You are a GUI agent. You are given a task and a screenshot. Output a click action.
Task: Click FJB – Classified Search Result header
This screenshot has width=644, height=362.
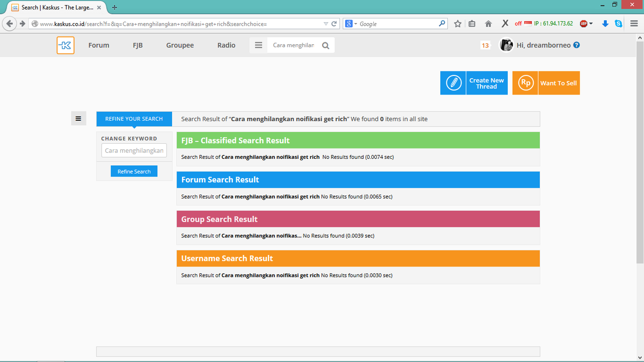[358, 140]
